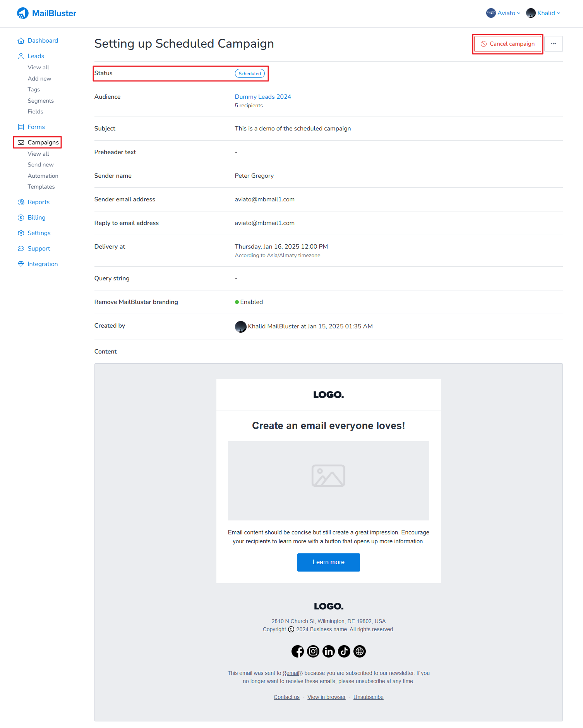Click the Cancel campaign button
Viewport: 583px width, 728px height.
point(508,44)
